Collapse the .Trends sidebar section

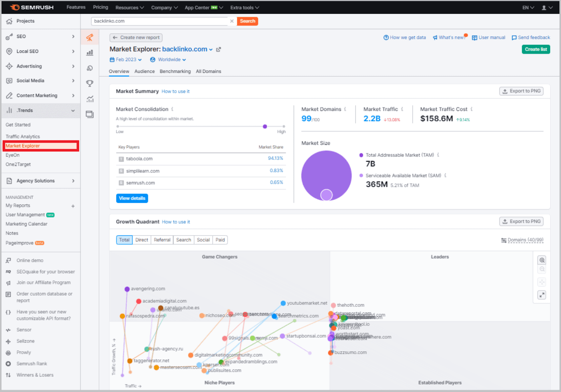(41, 110)
